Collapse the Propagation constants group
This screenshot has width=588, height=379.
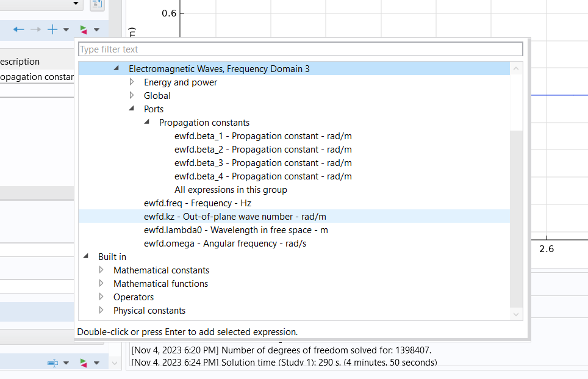coord(147,122)
